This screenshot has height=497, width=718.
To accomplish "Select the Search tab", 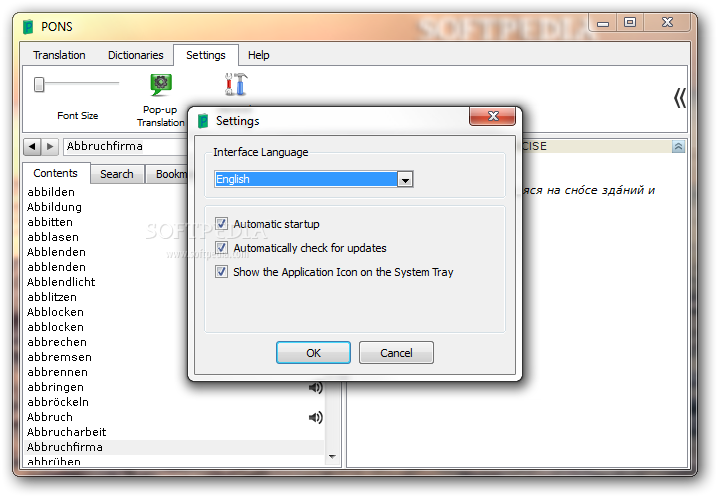I will (117, 174).
